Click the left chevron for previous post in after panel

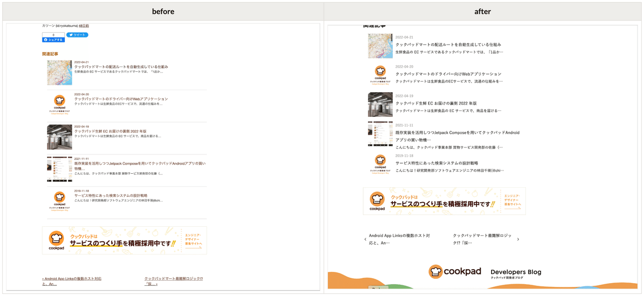(365, 239)
